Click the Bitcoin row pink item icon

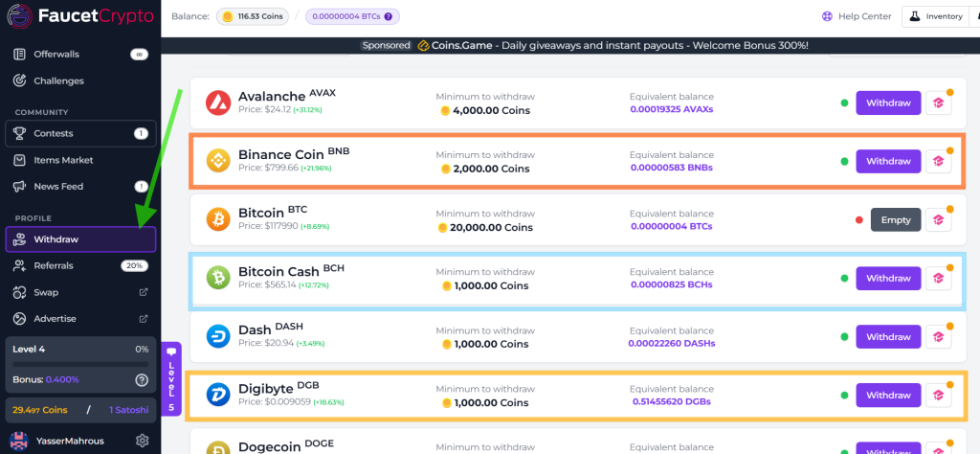[x=938, y=219]
